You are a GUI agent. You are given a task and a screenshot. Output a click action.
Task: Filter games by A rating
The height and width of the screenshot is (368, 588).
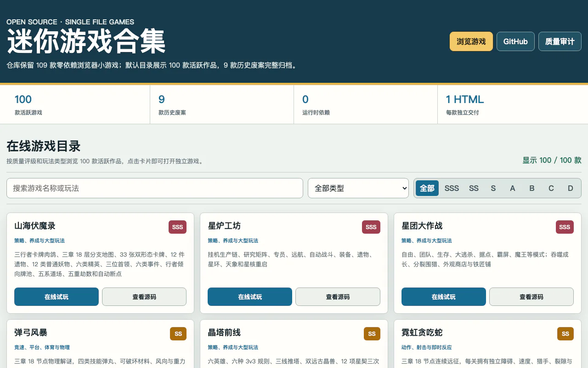click(x=513, y=188)
